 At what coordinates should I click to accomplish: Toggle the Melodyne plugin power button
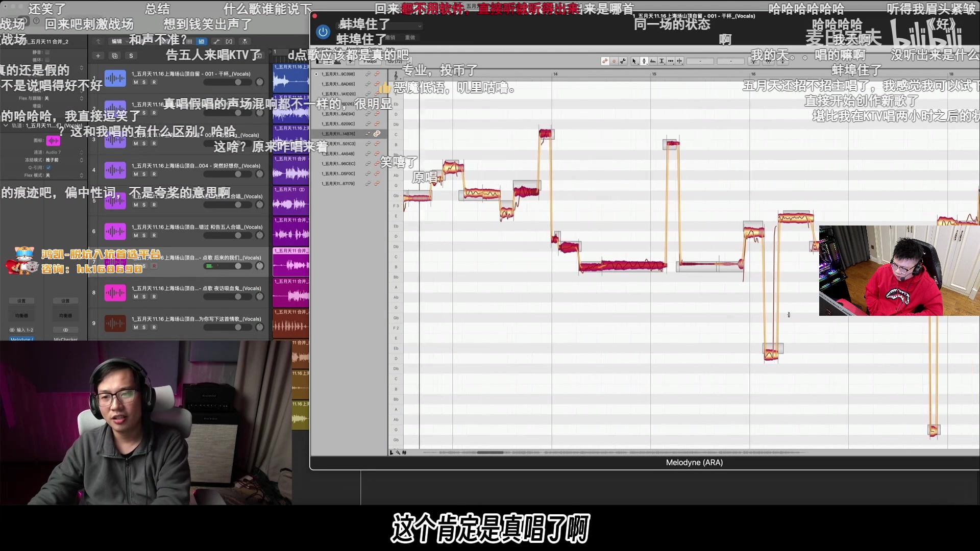pos(323,32)
